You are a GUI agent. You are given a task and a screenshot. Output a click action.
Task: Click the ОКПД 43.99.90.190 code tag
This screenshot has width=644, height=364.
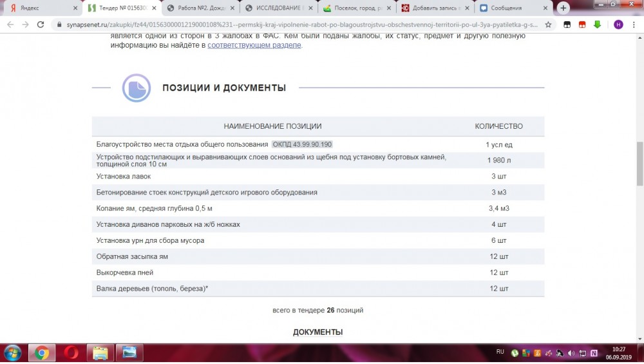302,144
